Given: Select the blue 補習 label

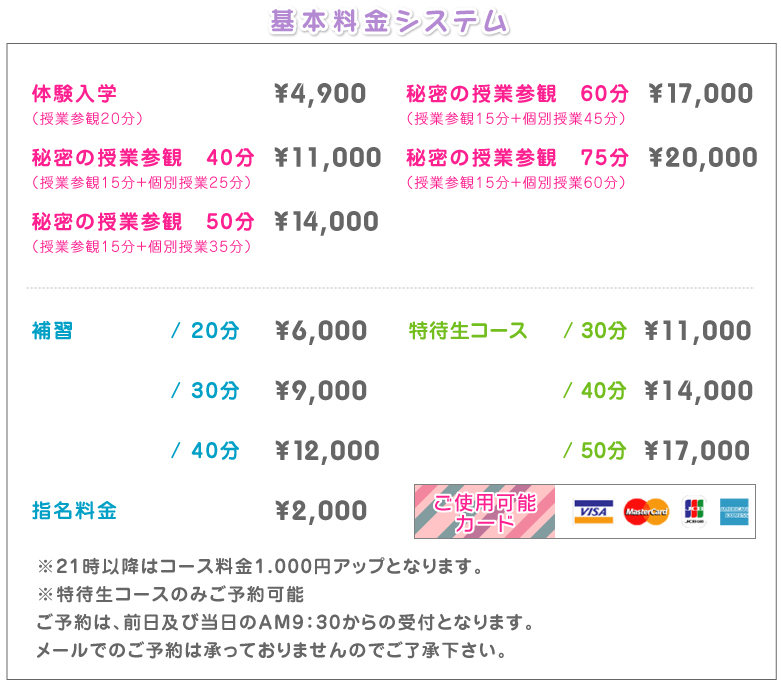Looking at the screenshot, I should pyautogui.click(x=53, y=331).
